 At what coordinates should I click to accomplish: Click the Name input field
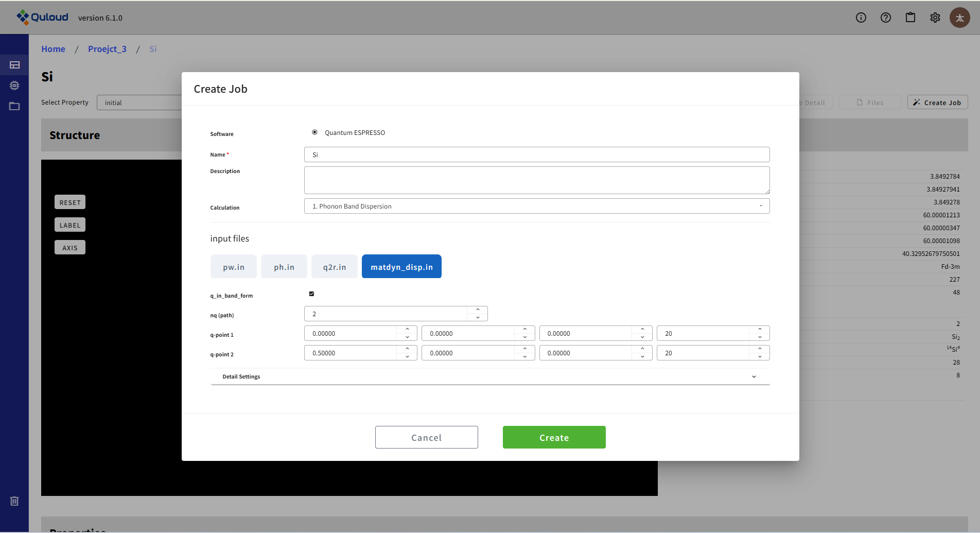[x=536, y=154]
